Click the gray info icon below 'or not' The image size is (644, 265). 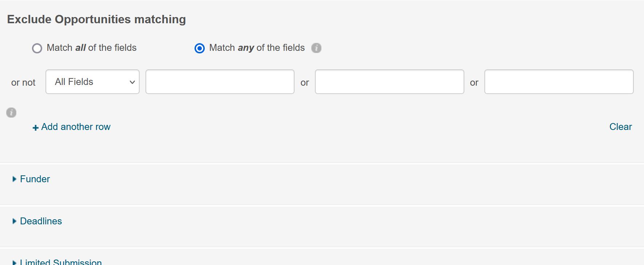11,113
